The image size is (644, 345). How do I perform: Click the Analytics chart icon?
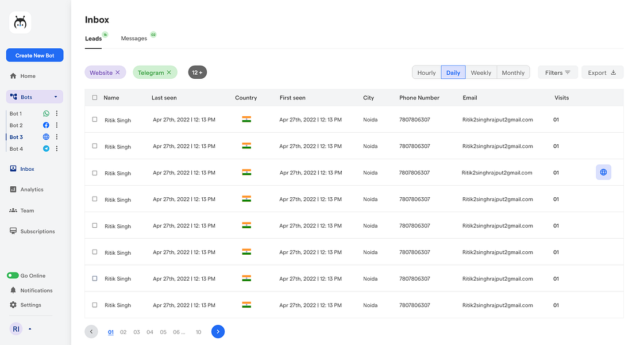[13, 189]
